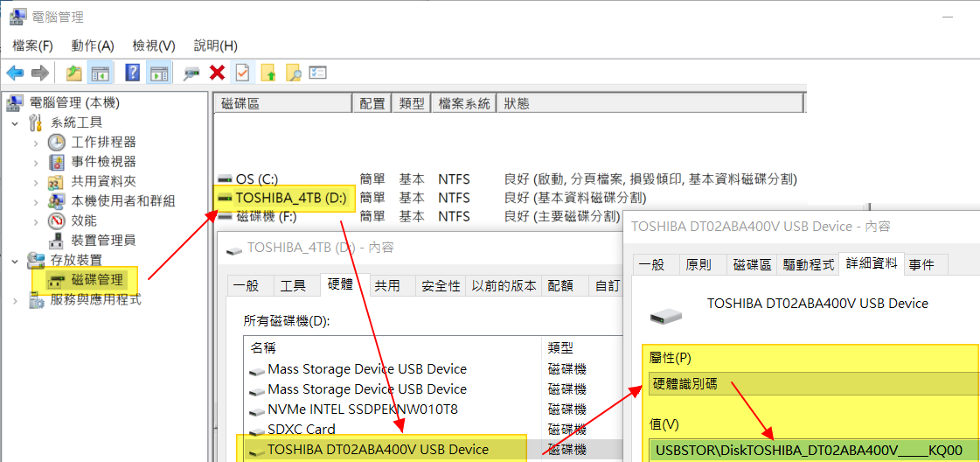Click the red X delete icon

point(217,73)
